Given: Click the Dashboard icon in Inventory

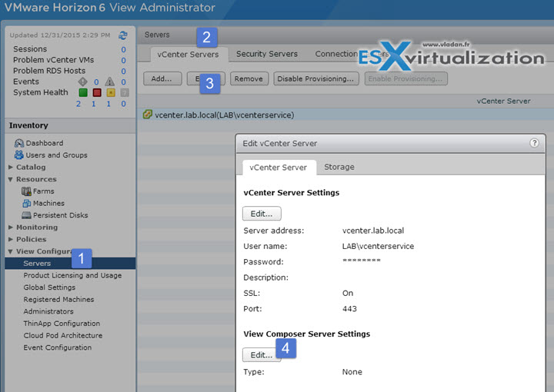Looking at the screenshot, I should 19,143.
